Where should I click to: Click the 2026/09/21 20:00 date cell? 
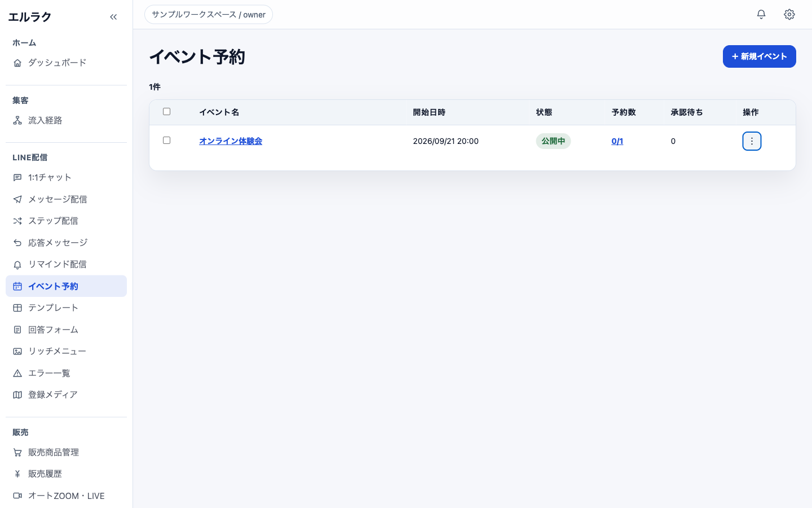445,141
